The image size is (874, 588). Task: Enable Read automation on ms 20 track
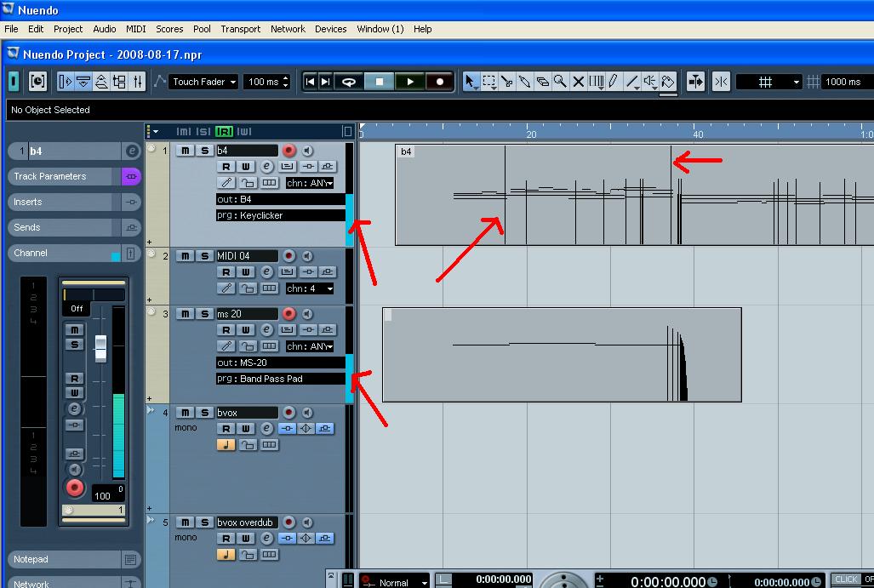226,330
